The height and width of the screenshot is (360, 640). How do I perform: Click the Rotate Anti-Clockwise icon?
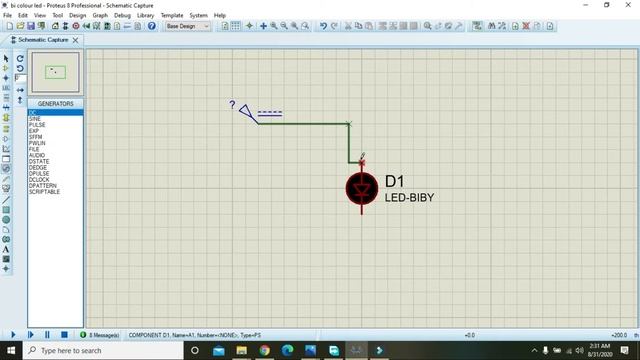[x=20, y=68]
